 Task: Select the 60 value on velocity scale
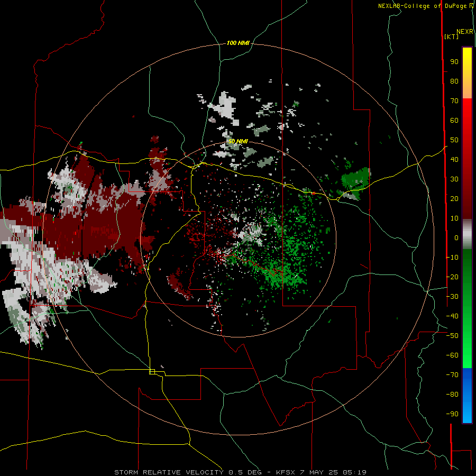(454, 121)
